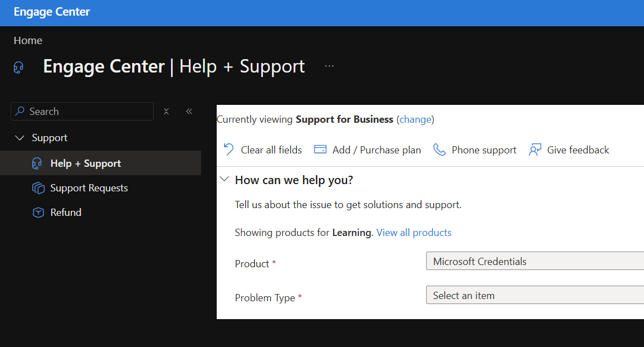
Task: Click the Refund box icon
Action: tap(38, 213)
